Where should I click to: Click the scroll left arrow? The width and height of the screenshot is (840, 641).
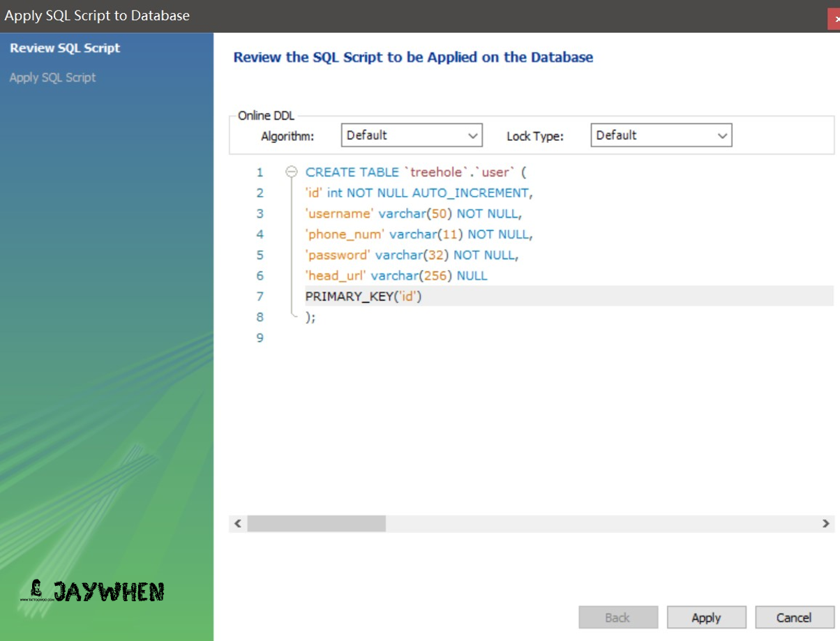tap(237, 523)
